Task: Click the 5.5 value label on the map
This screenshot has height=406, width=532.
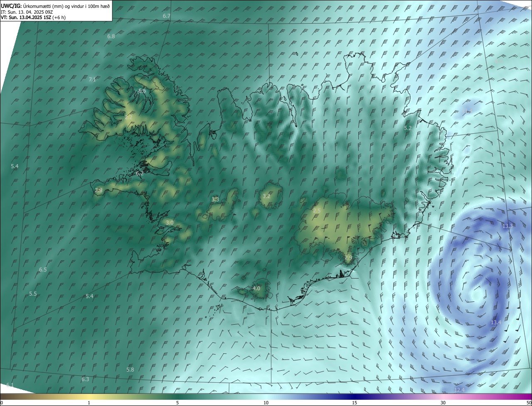Action: coord(33,294)
